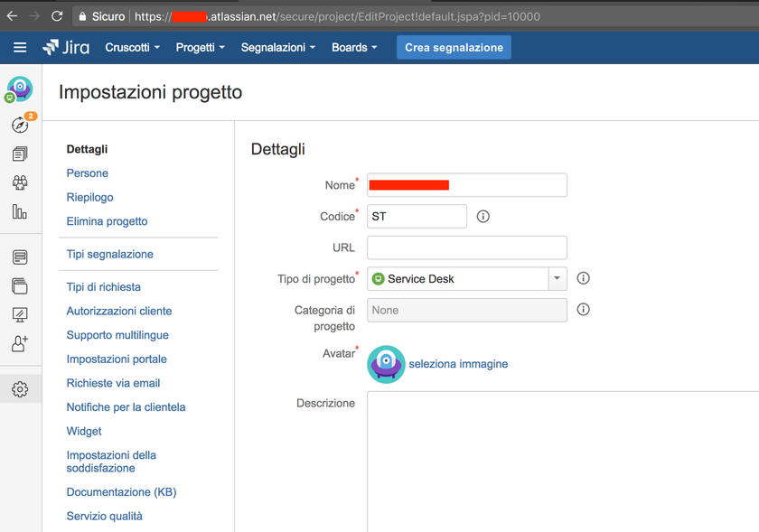This screenshot has height=532, width=759.
Task: Click the Categoria di progetto field
Action: pos(467,310)
